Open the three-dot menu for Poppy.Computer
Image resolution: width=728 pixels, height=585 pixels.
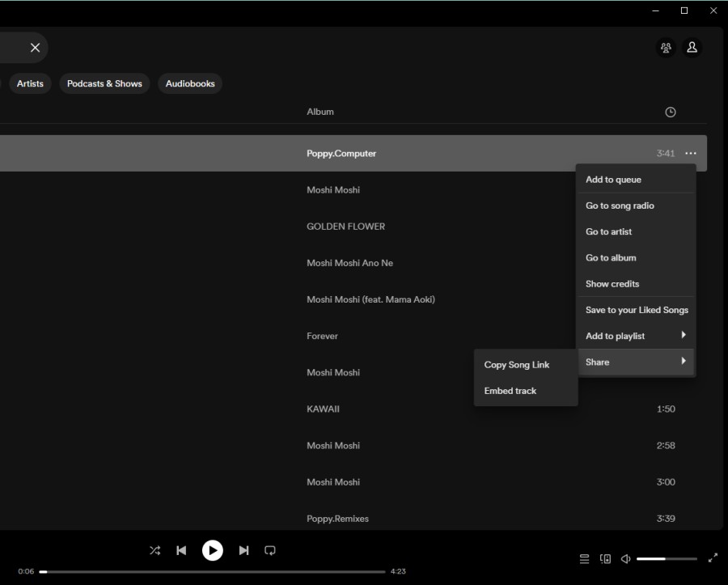click(691, 153)
